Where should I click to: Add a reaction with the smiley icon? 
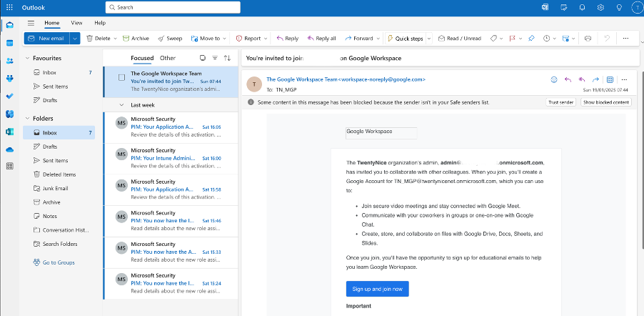click(553, 80)
